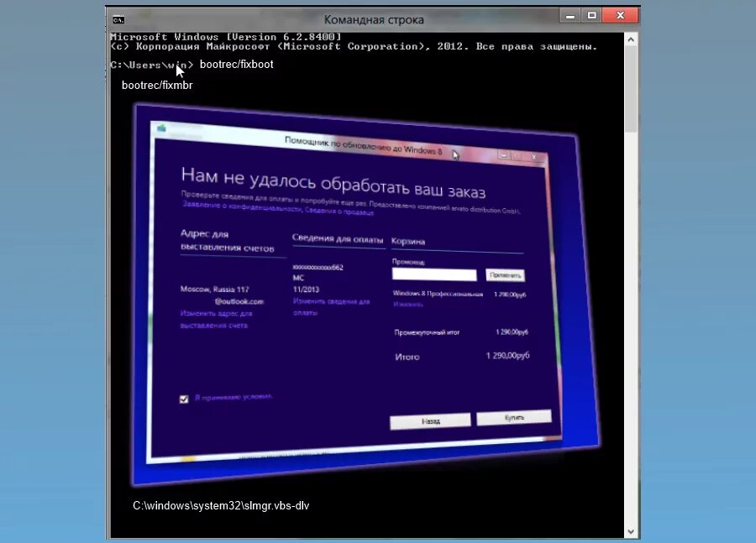756x543 pixels.
Task: Open the Заявление о конфиденциальности link
Action: [242, 206]
